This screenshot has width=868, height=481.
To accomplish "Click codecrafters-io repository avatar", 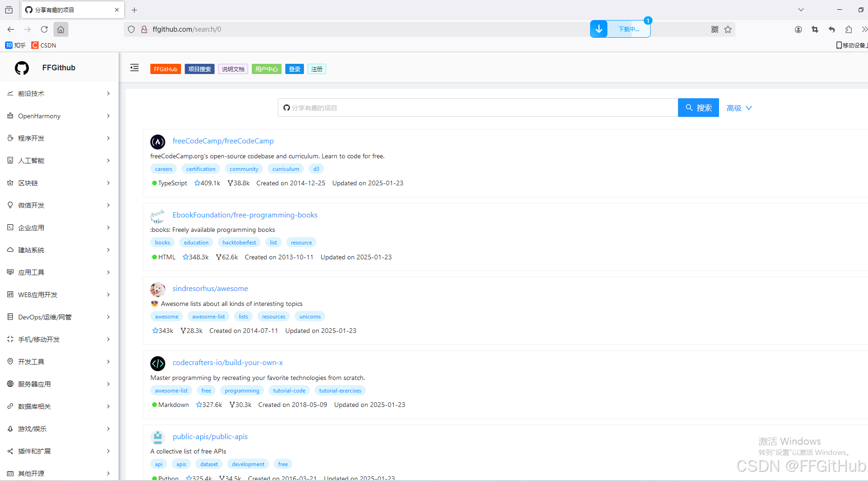I will (158, 363).
